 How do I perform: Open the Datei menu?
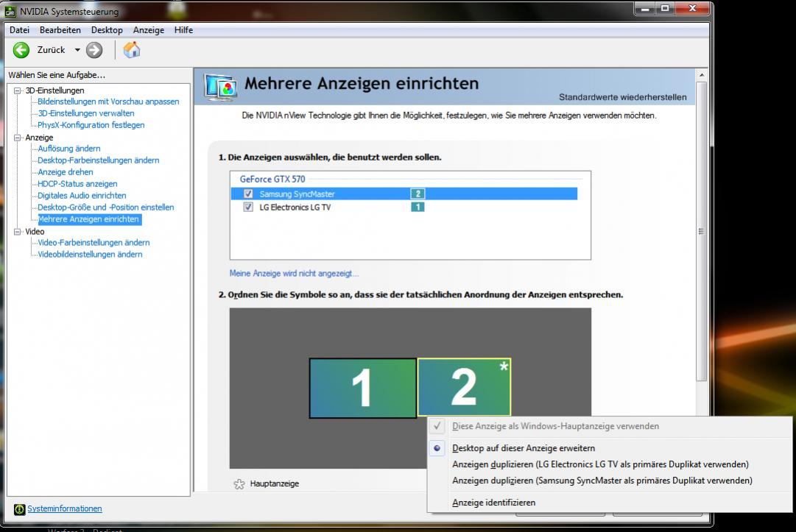tap(19, 30)
